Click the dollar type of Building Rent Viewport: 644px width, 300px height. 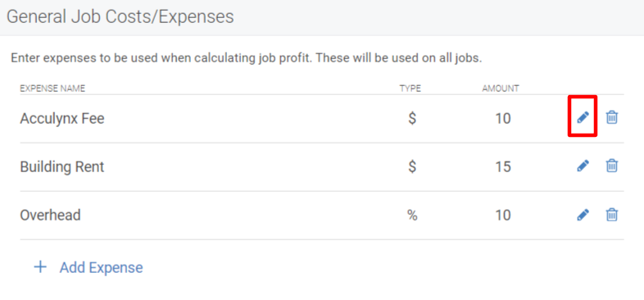(x=412, y=167)
